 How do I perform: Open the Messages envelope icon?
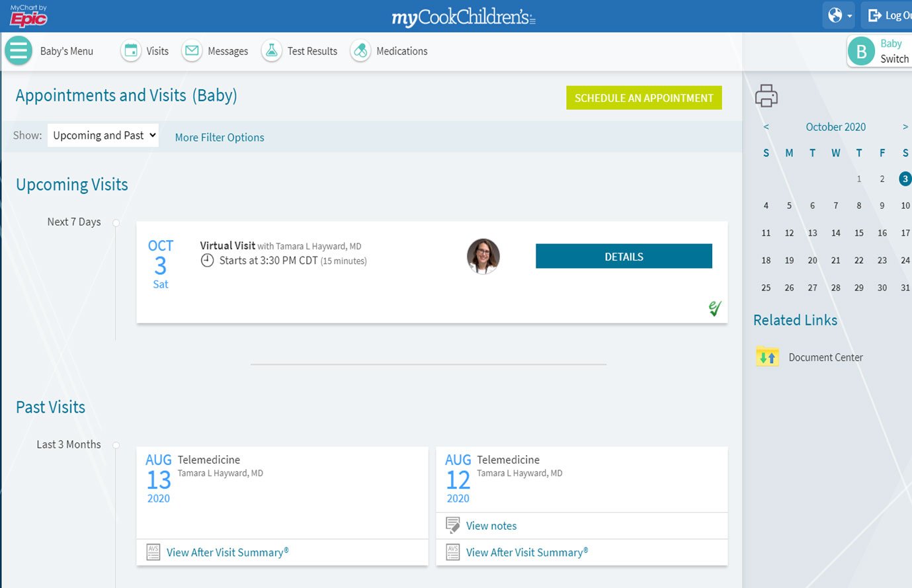click(x=192, y=51)
